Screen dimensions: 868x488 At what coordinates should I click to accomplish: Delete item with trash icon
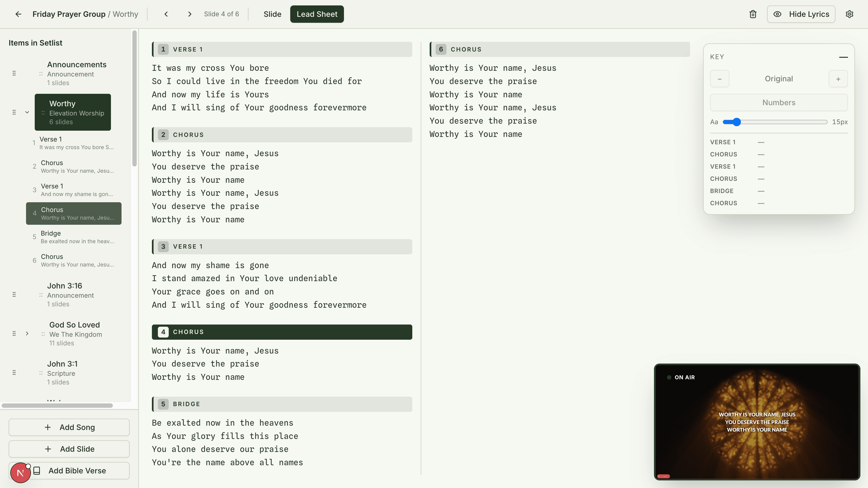[x=753, y=14]
